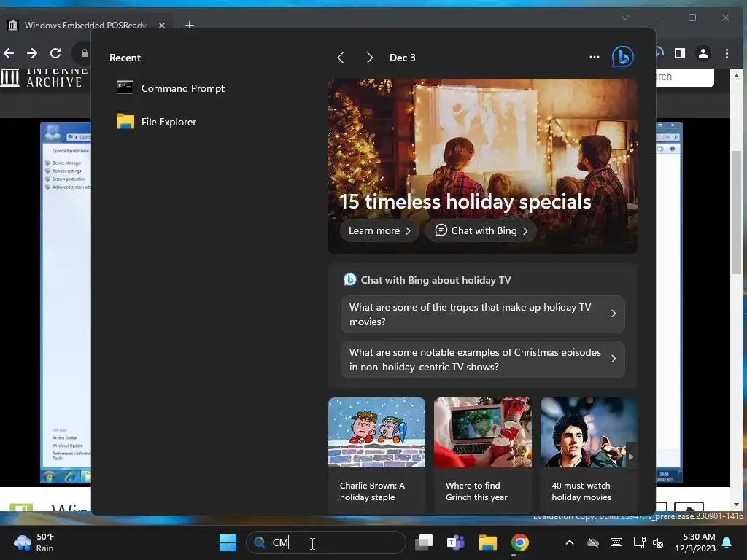Open a new Chrome tab
Image resolution: width=747 pixels, height=560 pixels.
(190, 25)
